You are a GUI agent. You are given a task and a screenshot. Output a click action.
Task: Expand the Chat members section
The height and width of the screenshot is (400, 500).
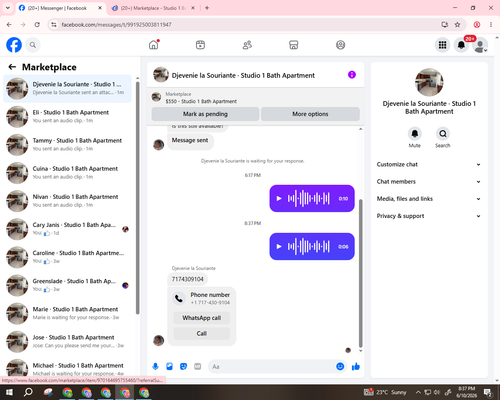click(x=429, y=182)
